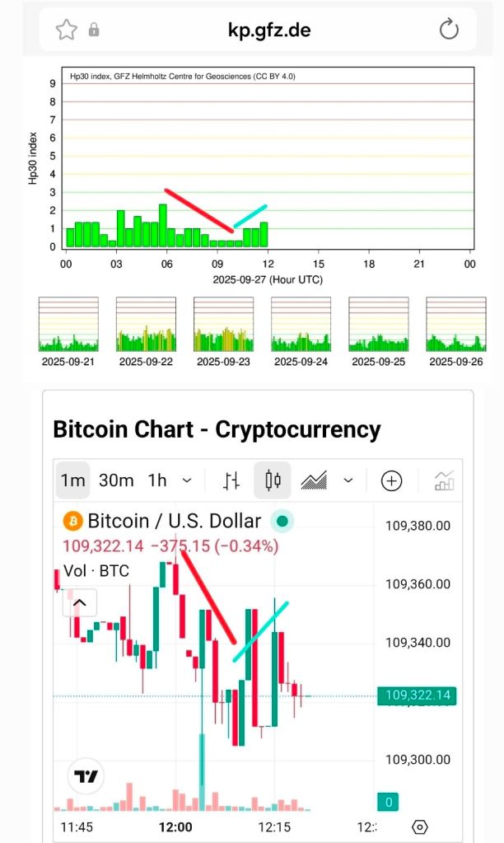Screen dimensions: 504x843
Task: Open the 2025-09-21 Hp30 thumbnail
Action: pyautogui.click(x=68, y=324)
